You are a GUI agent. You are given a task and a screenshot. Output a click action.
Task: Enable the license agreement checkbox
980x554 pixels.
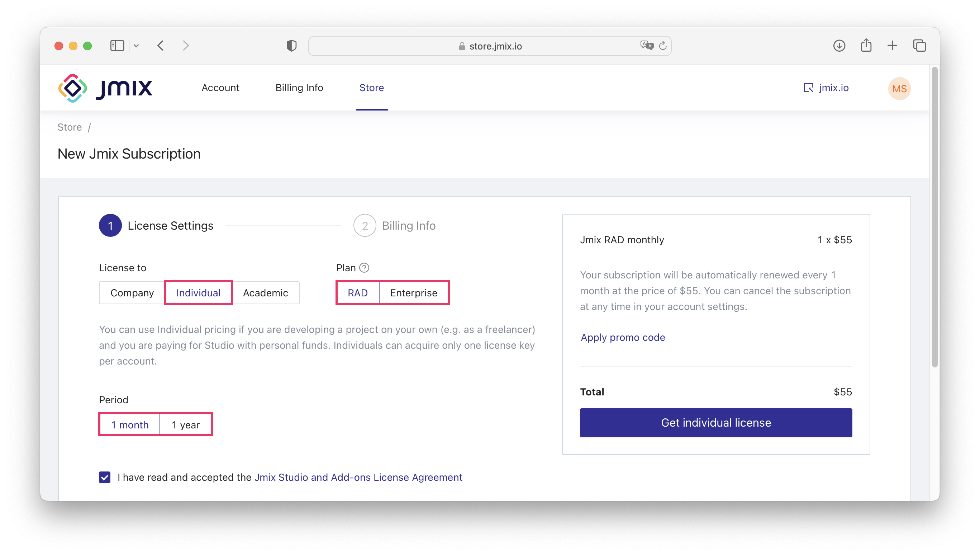click(105, 477)
